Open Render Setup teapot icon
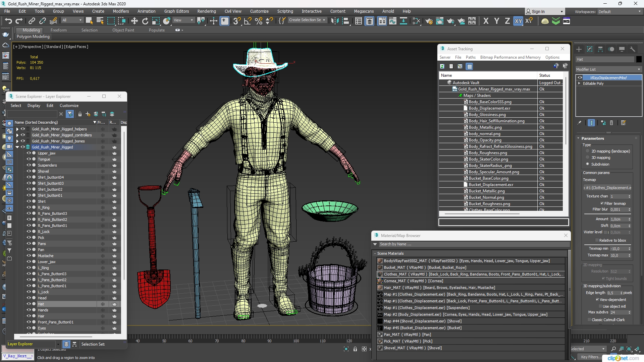Viewport: 644px width, 362px height. tap(429, 21)
